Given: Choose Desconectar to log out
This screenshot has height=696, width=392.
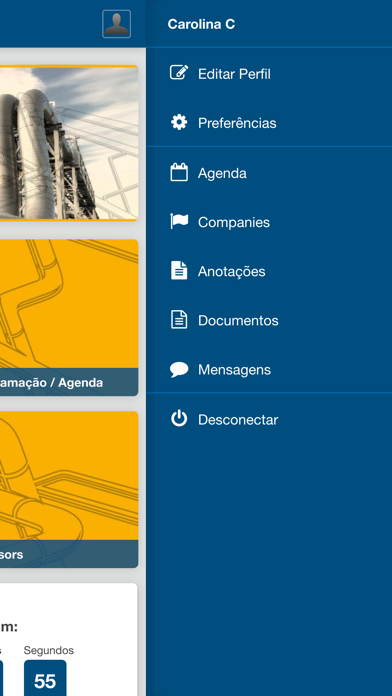Looking at the screenshot, I should [x=269, y=419].
